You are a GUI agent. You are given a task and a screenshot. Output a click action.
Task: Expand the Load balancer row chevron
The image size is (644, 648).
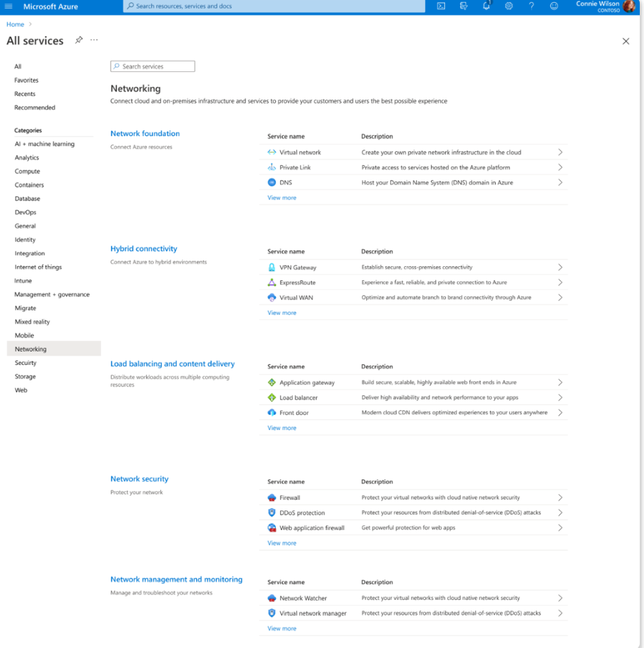coord(560,397)
